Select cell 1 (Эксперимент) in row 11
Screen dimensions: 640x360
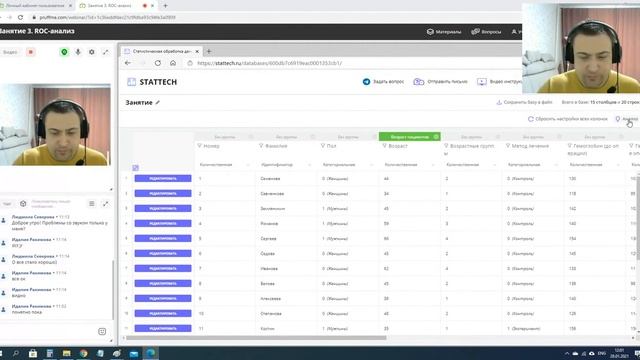[533, 328]
